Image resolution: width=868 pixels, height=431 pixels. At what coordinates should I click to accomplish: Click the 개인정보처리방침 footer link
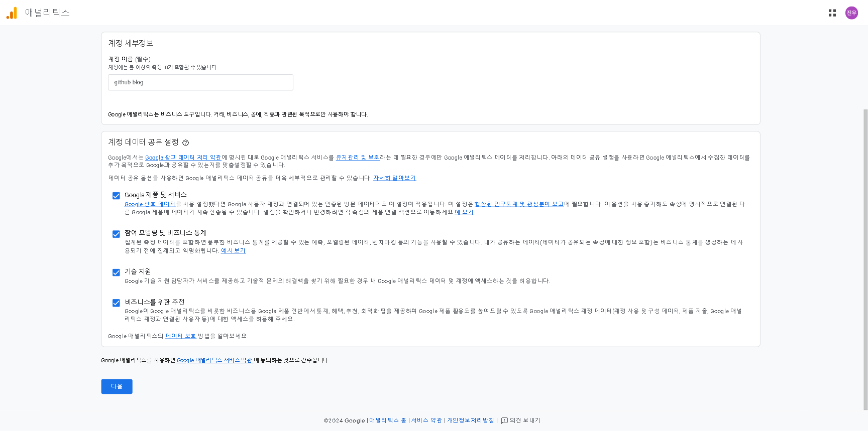tap(471, 420)
